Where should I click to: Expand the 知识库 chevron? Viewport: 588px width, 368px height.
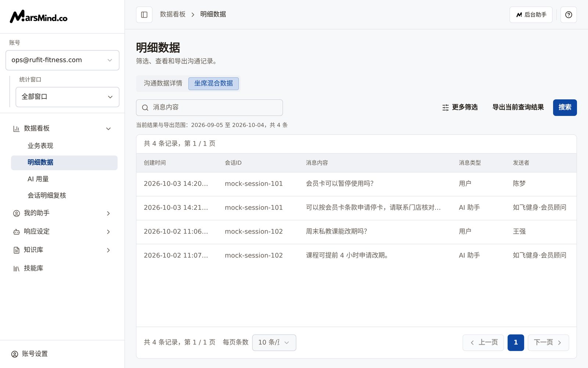point(108,250)
